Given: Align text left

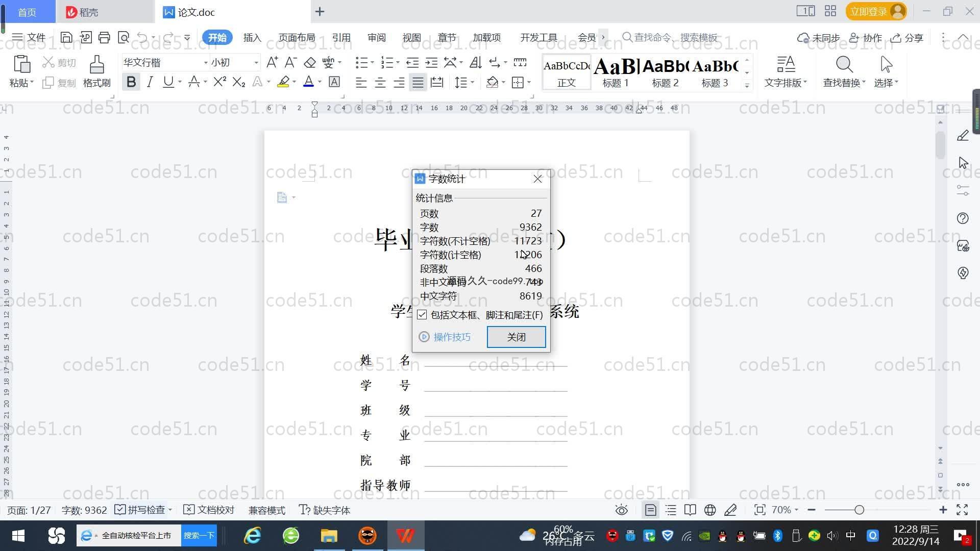Looking at the screenshot, I should pos(361,82).
